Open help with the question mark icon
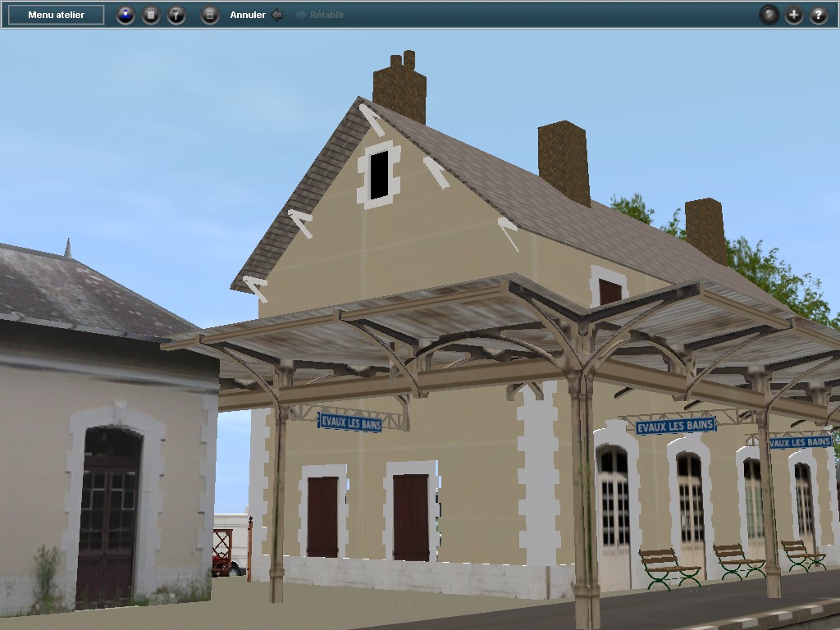The width and height of the screenshot is (840, 630). point(819,15)
